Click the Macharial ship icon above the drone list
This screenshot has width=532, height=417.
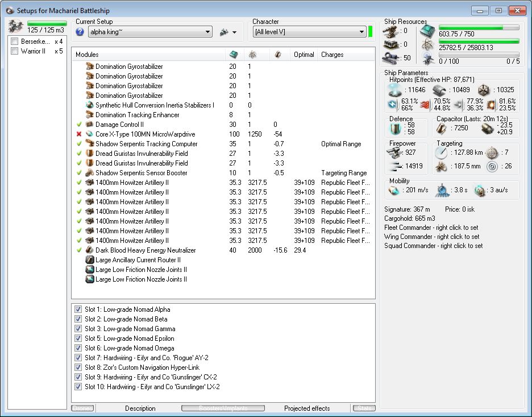[15, 26]
